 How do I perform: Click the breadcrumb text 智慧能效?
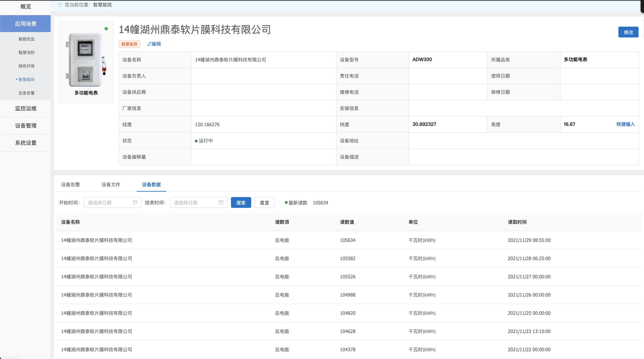102,5
